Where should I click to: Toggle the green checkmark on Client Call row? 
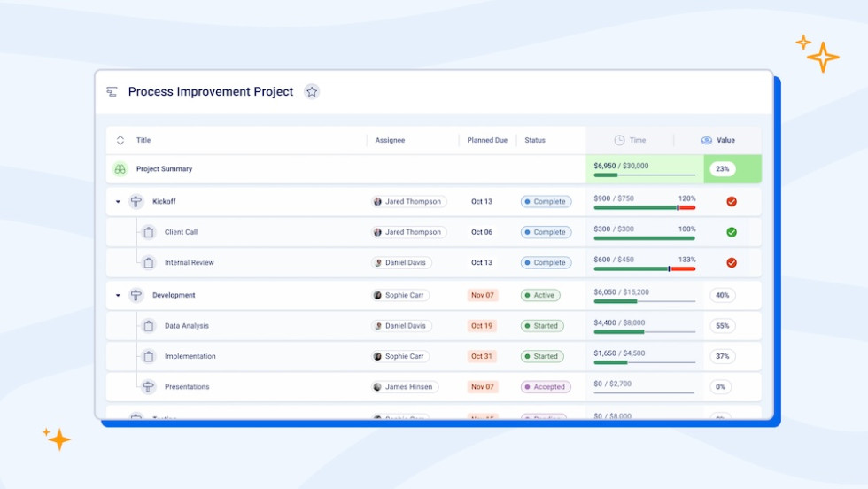click(732, 232)
